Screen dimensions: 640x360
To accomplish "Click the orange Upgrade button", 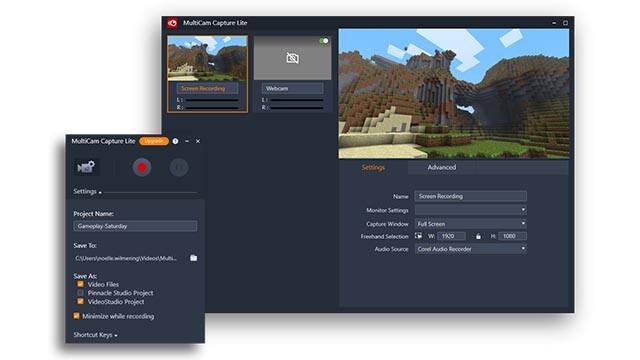I will coord(154,141).
